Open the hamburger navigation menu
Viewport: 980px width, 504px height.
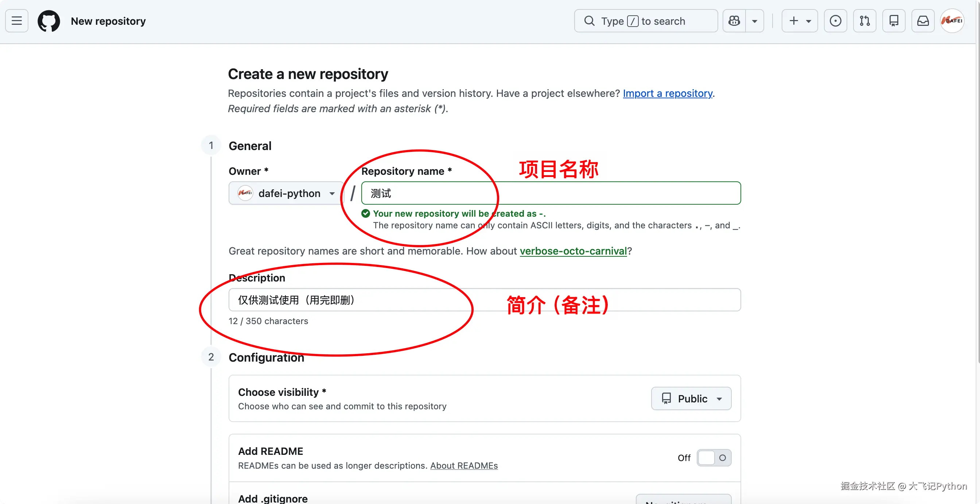tap(16, 21)
